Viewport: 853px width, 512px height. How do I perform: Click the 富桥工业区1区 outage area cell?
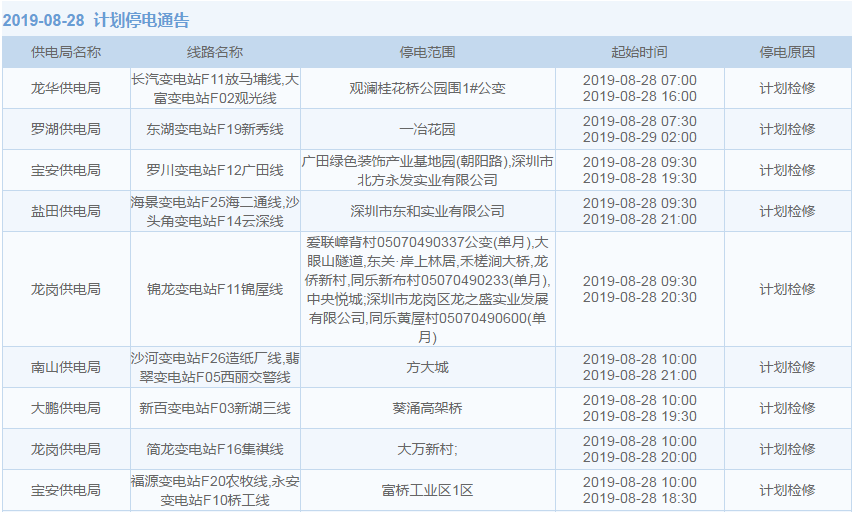coord(427,490)
